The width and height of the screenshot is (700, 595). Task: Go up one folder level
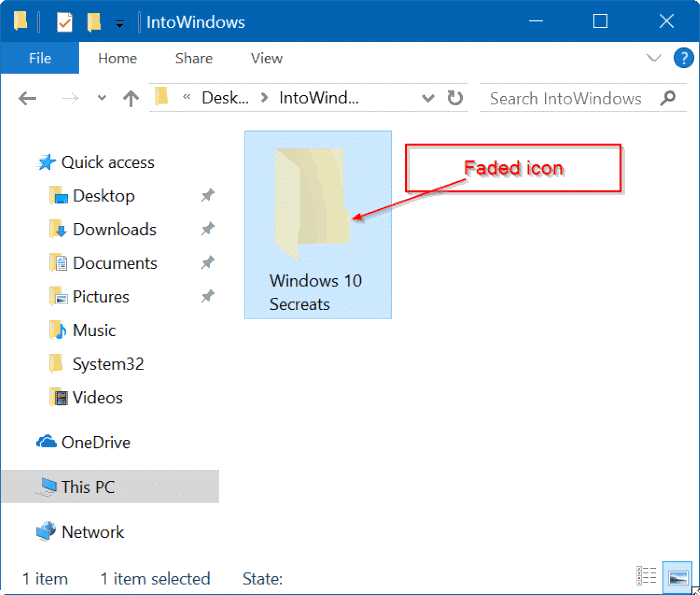click(x=131, y=98)
